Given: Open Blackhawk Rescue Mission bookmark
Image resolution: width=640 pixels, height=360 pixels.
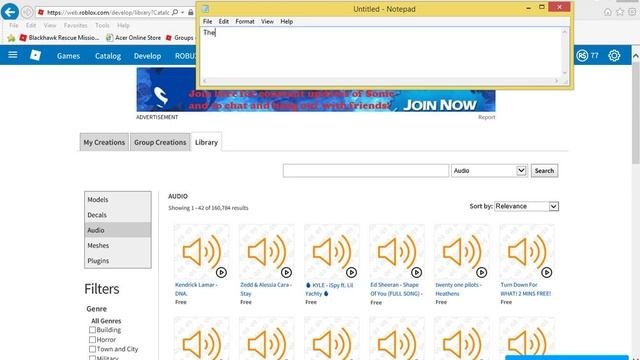Looking at the screenshot, I should (59, 38).
